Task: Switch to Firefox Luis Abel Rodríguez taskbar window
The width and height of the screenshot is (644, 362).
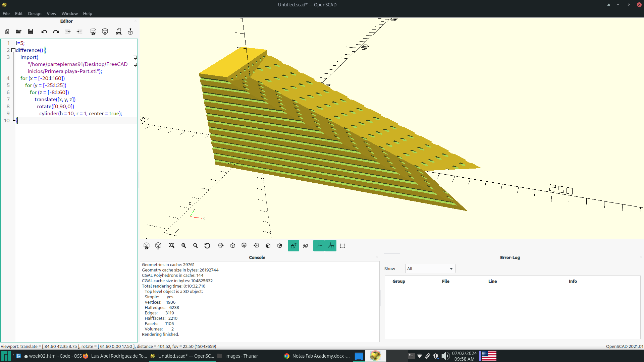Action: 115,356
